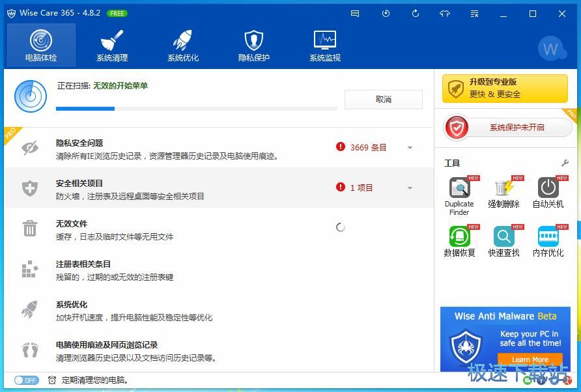
Task: Click Learn More on Wise Anti Malware ad
Action: click(x=530, y=359)
